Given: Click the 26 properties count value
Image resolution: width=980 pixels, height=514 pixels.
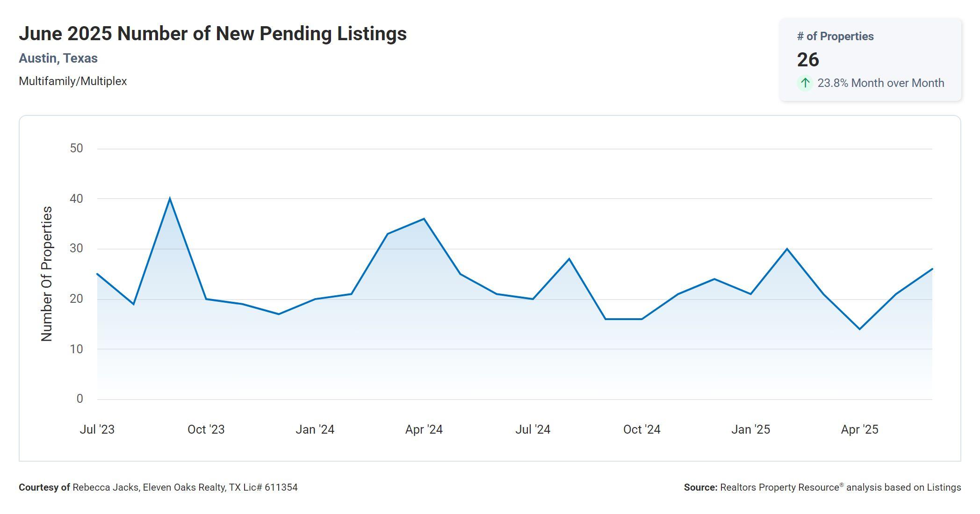Looking at the screenshot, I should tap(808, 60).
